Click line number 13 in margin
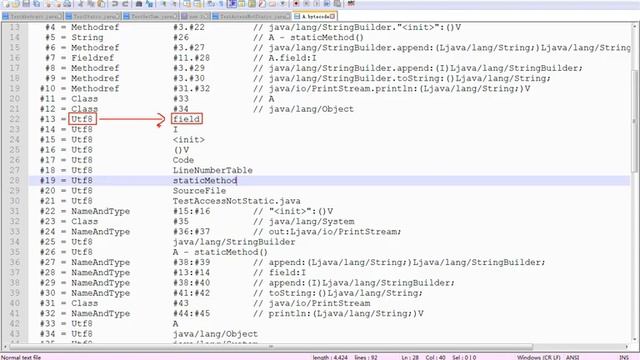Viewport: 640px width, 360px height. (15, 27)
